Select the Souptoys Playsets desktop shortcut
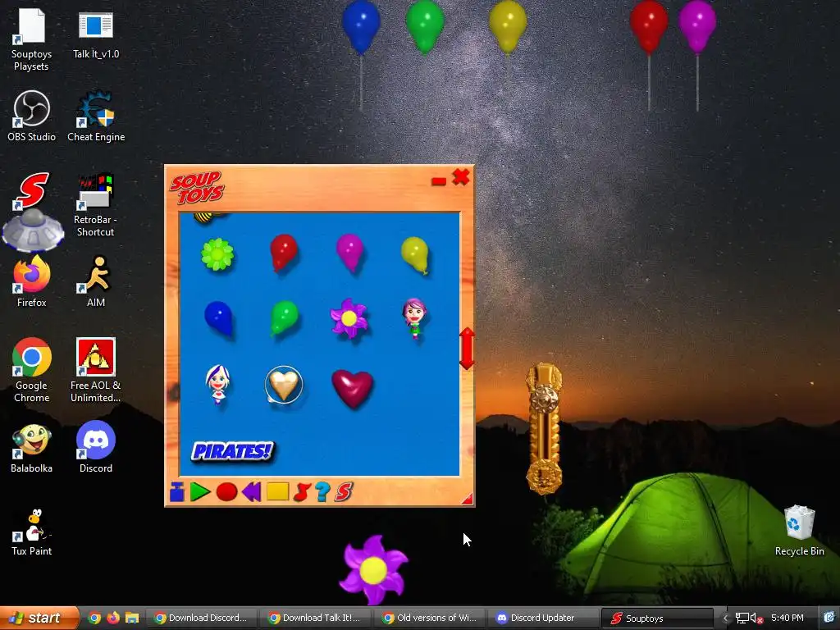Image resolution: width=840 pixels, height=630 pixels. point(31,40)
